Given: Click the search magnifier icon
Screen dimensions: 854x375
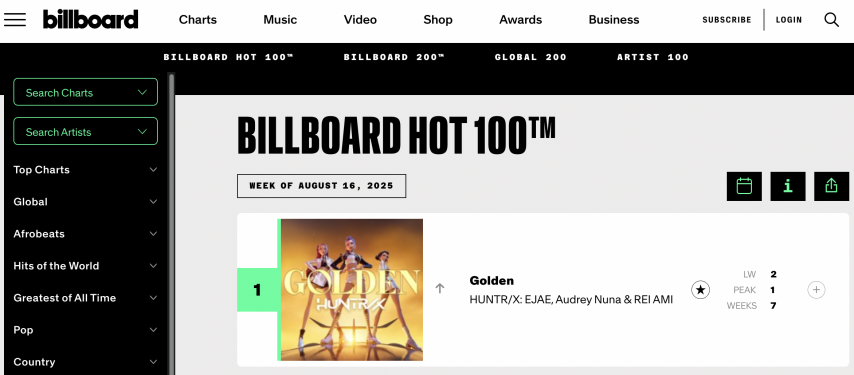Looking at the screenshot, I should click(x=831, y=20).
